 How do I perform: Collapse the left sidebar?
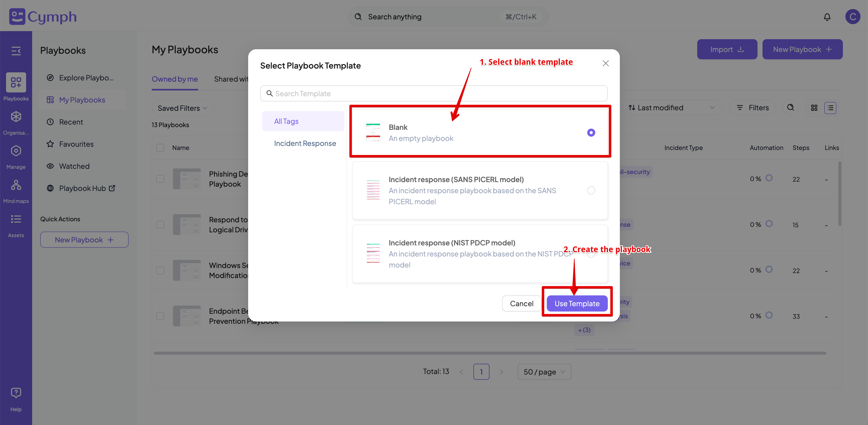16,51
